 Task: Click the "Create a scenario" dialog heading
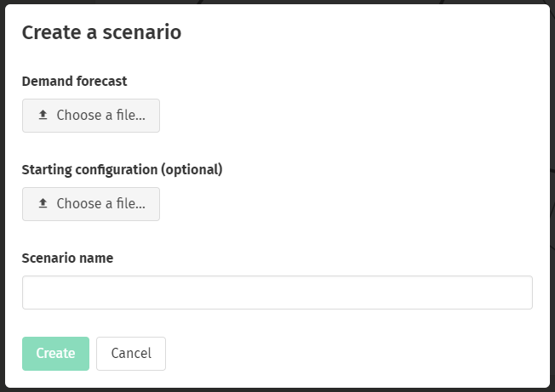[x=101, y=32]
